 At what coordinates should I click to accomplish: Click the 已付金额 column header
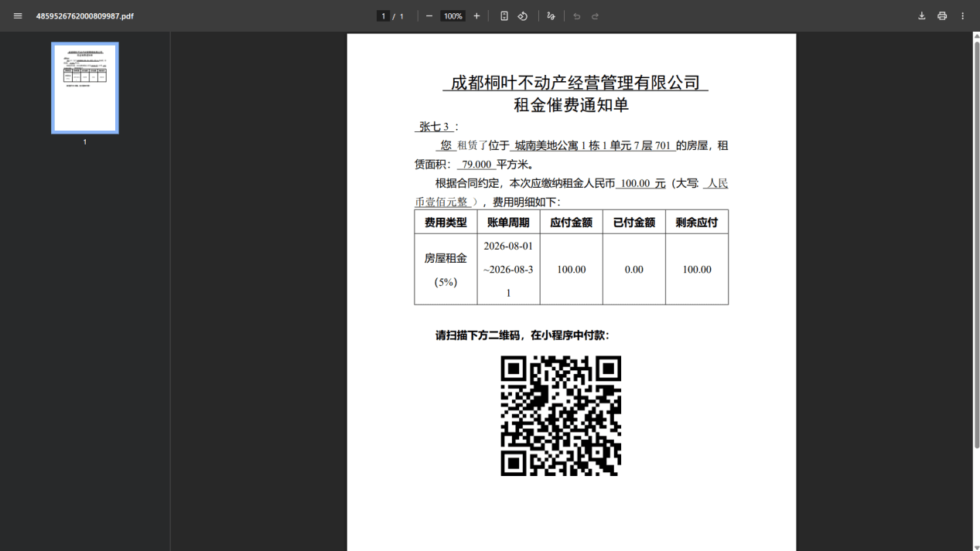[x=633, y=223]
